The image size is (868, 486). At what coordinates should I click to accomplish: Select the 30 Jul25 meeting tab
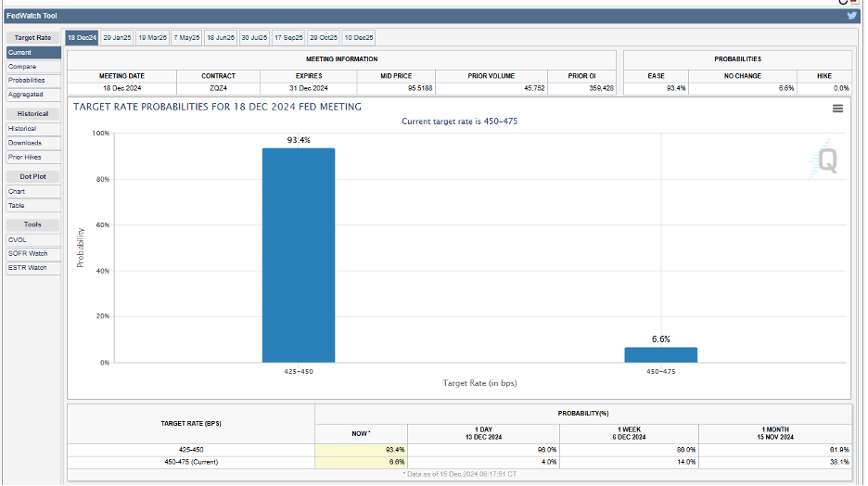click(x=254, y=38)
